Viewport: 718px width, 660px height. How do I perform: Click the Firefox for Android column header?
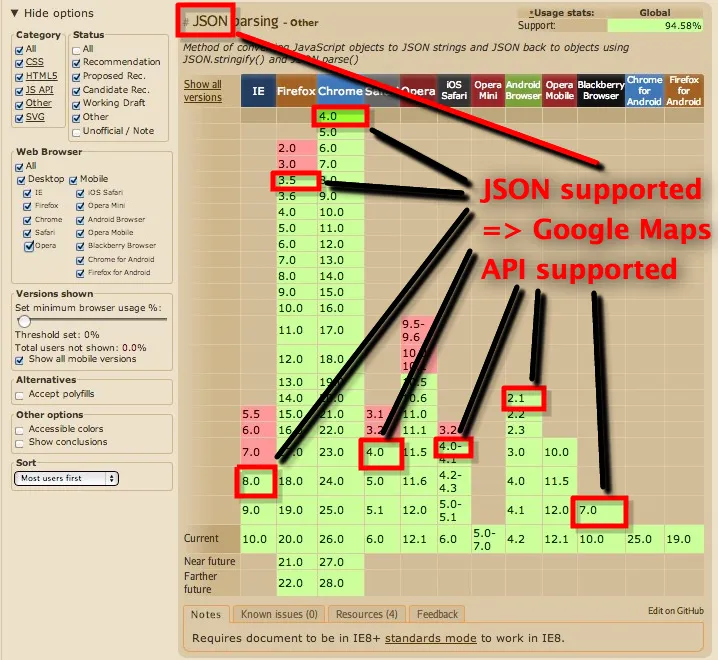coord(684,91)
